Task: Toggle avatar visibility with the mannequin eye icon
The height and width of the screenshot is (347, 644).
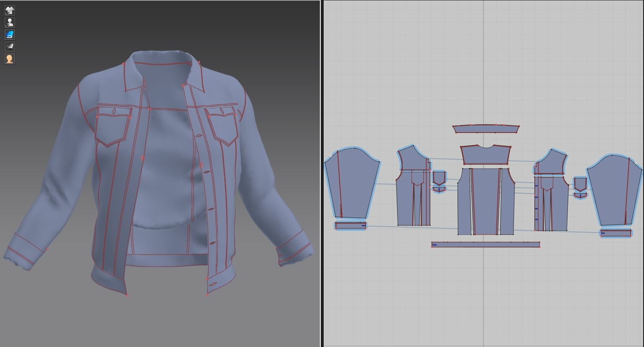Action: 10,22
